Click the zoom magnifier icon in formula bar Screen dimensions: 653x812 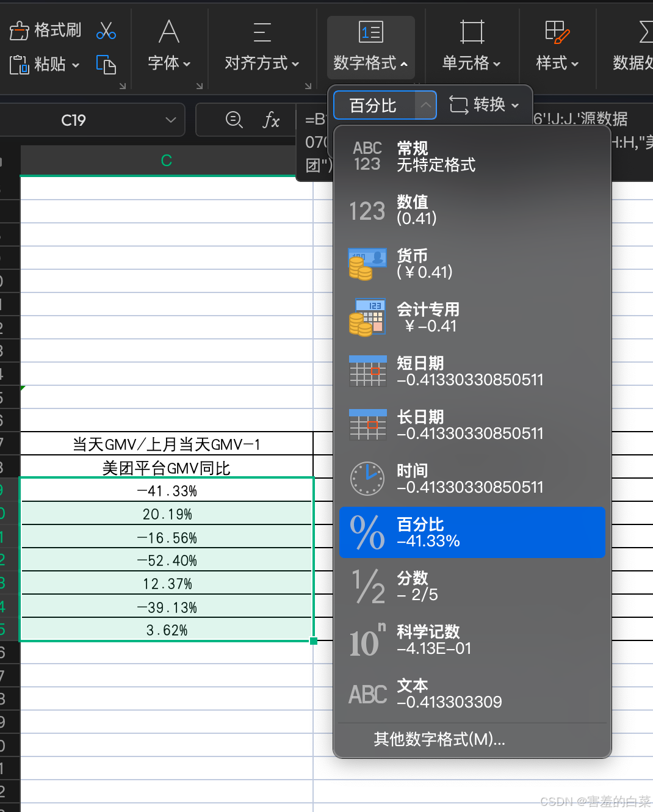point(234,120)
